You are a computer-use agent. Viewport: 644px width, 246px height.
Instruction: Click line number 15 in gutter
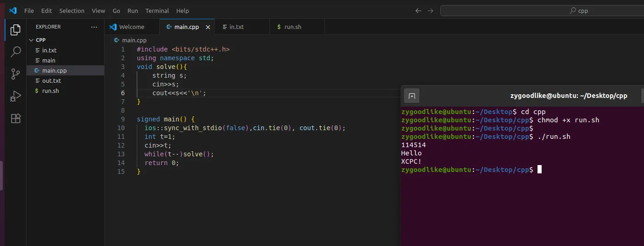coord(121,172)
